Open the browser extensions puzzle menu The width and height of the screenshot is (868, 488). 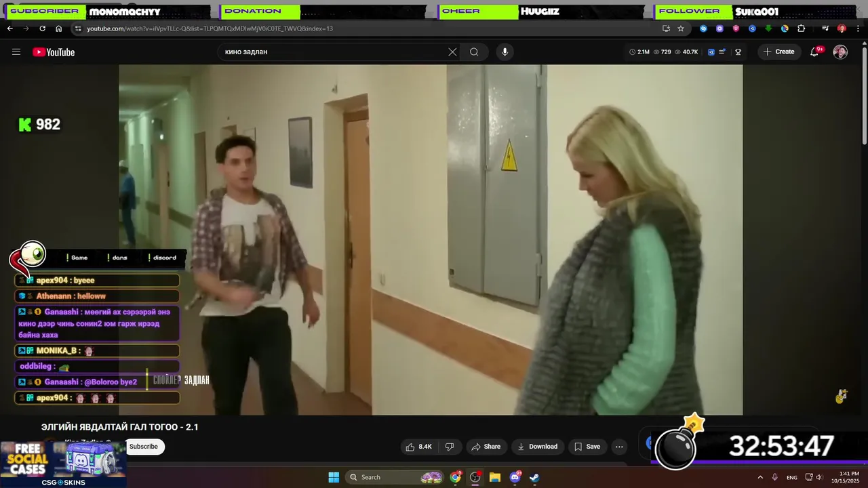tap(801, 28)
